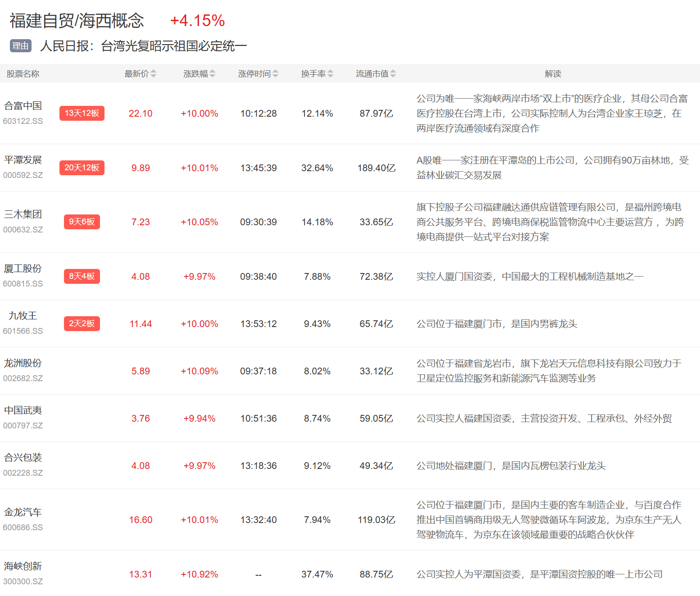Select 三木集团 stock name

pyautogui.click(x=23, y=214)
